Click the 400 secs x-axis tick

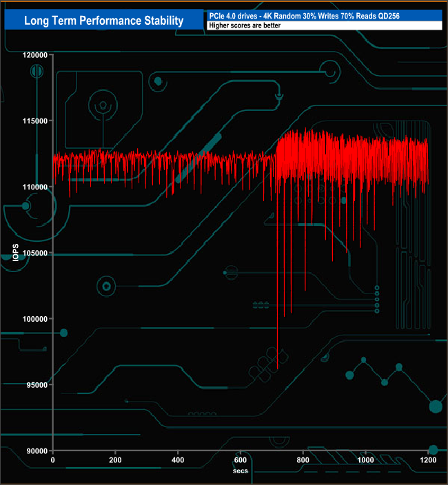178,460
